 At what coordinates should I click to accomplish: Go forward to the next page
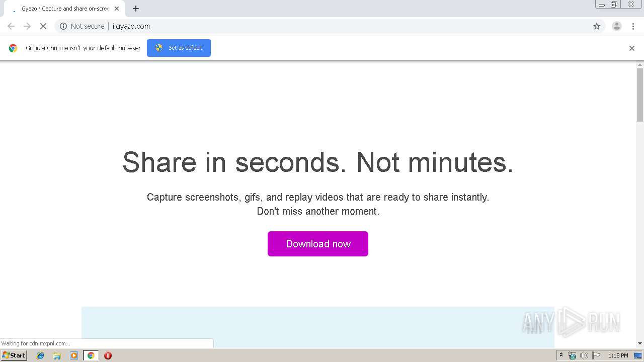tap(27, 26)
